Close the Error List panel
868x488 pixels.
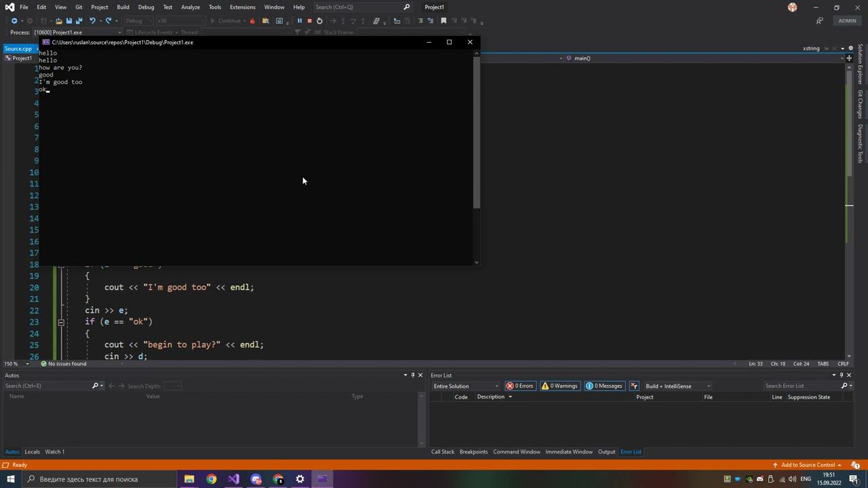coord(849,375)
